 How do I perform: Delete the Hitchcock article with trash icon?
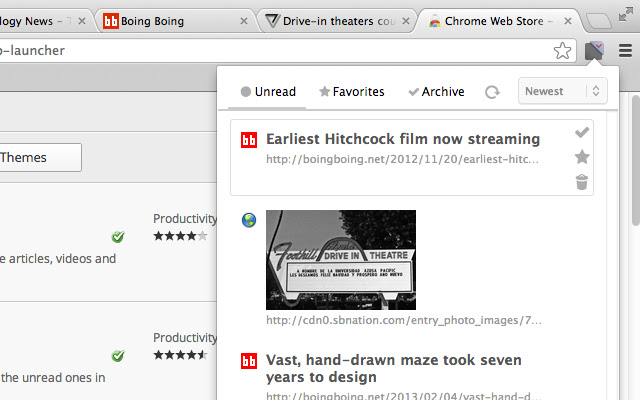coord(582,182)
